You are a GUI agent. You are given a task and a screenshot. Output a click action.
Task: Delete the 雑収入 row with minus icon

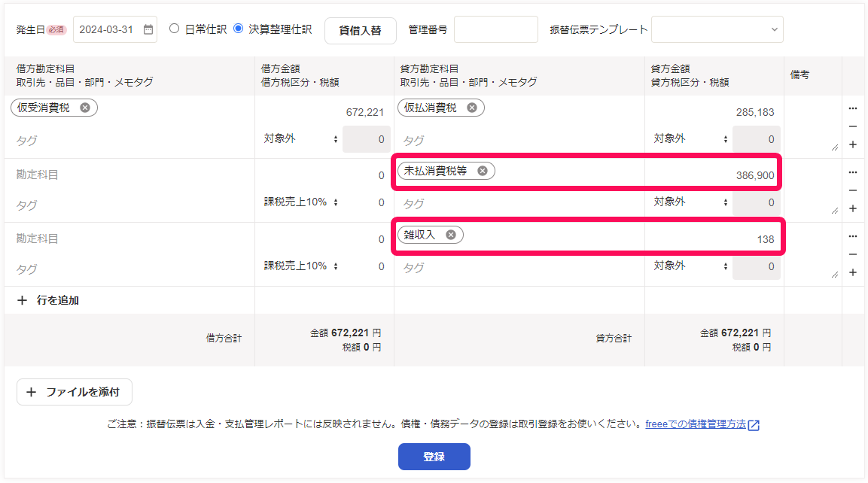[852, 254]
